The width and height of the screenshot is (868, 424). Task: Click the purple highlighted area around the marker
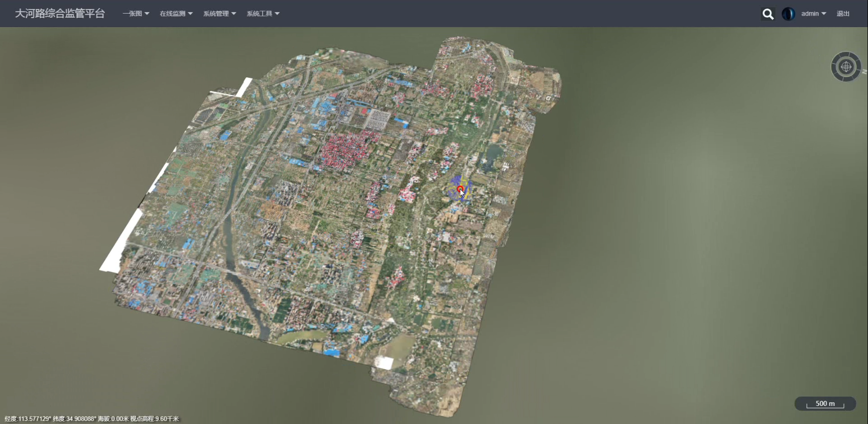(456, 182)
